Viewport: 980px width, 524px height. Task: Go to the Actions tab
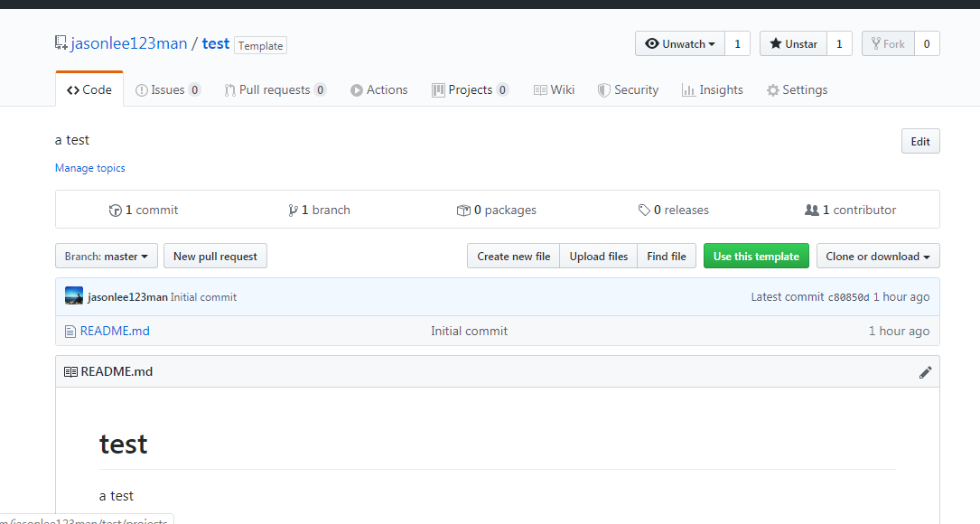(x=378, y=90)
